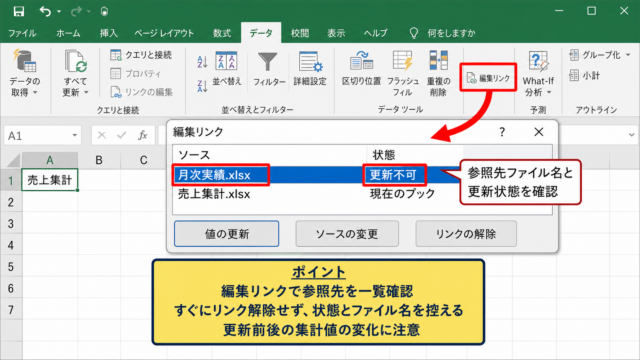Click the Undo arrow icon
The width and height of the screenshot is (640, 360).
click(x=45, y=11)
